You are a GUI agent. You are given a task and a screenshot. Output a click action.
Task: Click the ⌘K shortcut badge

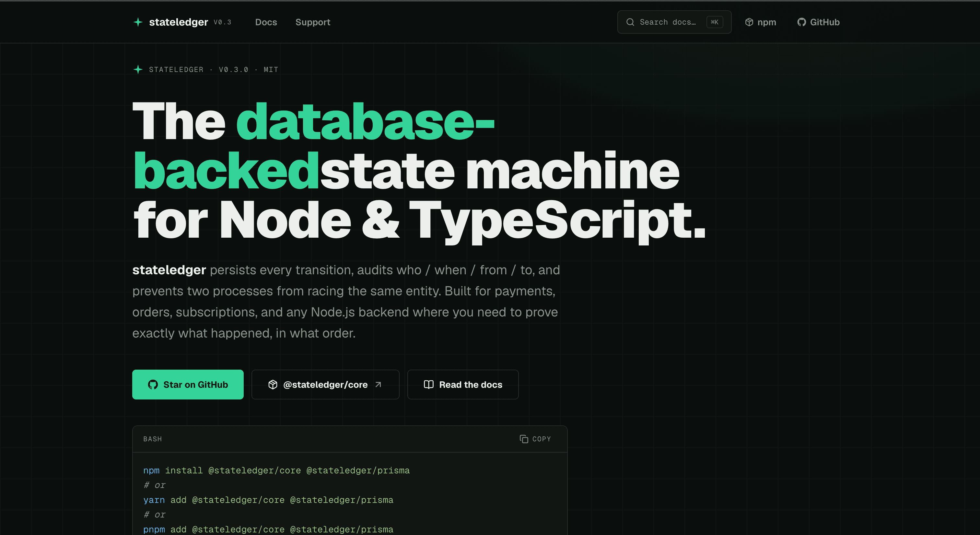[x=715, y=22]
